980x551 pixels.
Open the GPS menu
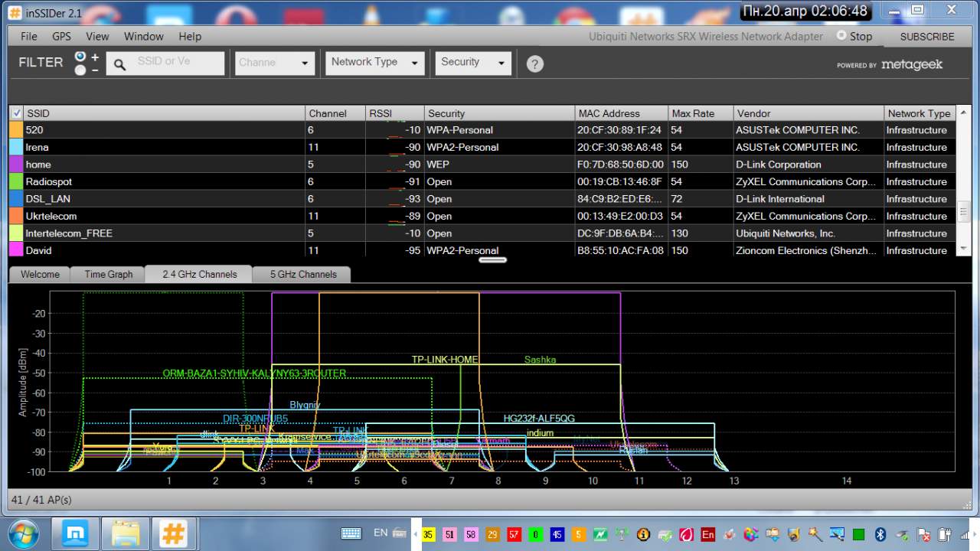tap(61, 36)
